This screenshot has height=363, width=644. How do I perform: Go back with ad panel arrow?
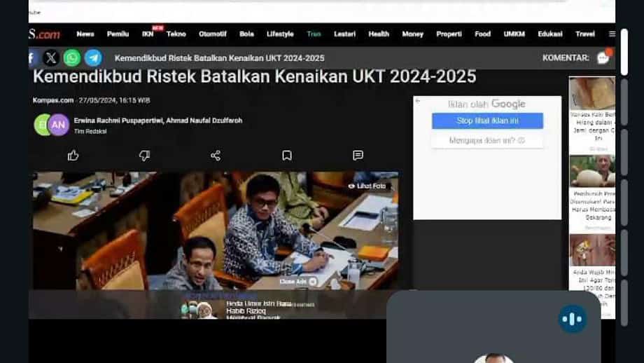pos(418,101)
